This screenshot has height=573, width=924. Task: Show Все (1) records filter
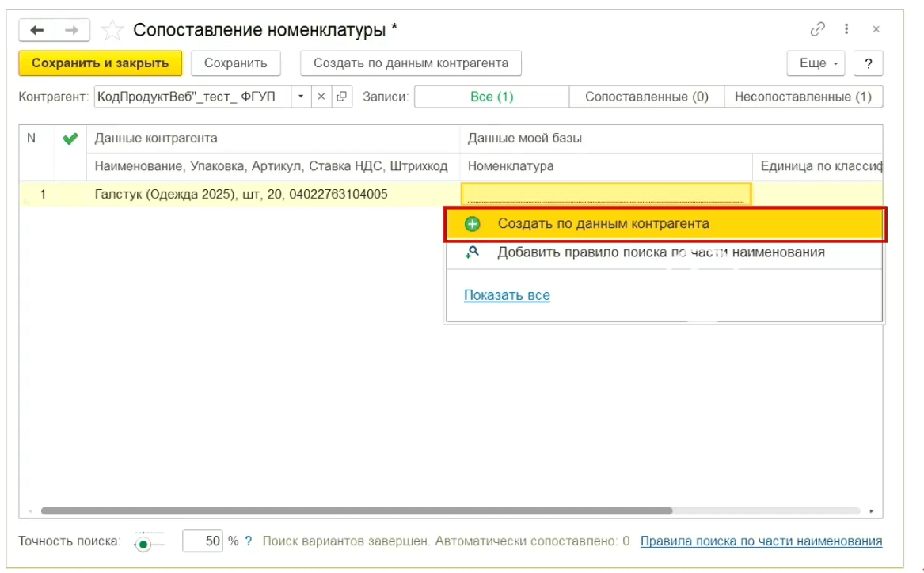point(492,97)
